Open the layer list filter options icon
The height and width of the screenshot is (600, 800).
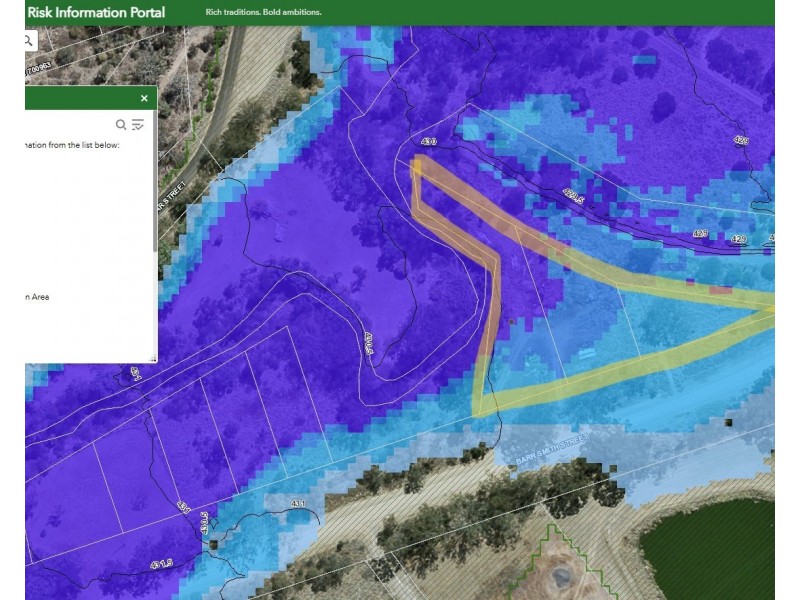138,124
